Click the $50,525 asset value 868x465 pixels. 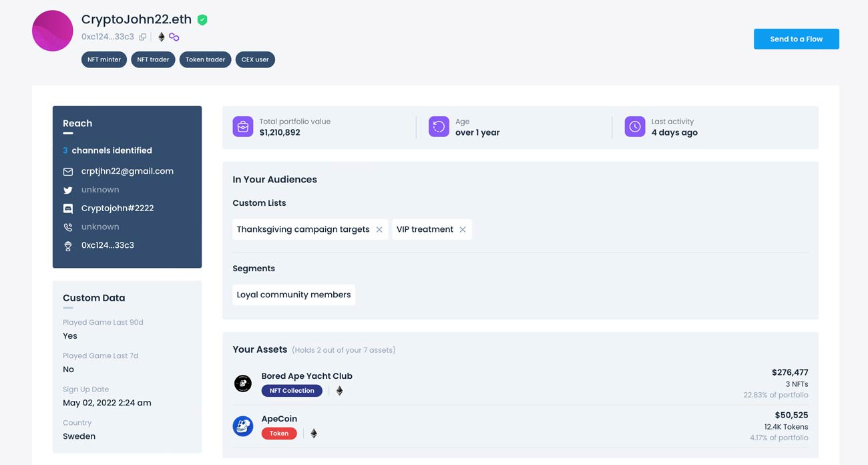pyautogui.click(x=792, y=415)
